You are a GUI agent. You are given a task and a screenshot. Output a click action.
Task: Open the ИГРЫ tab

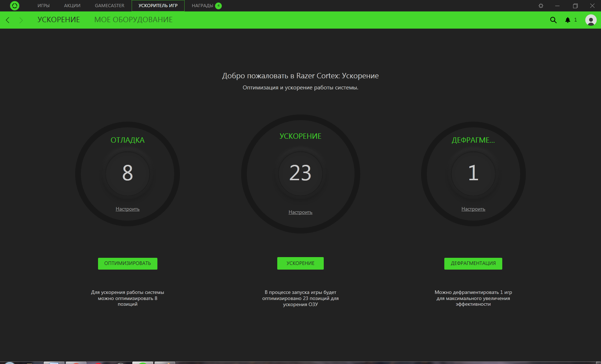(x=44, y=6)
